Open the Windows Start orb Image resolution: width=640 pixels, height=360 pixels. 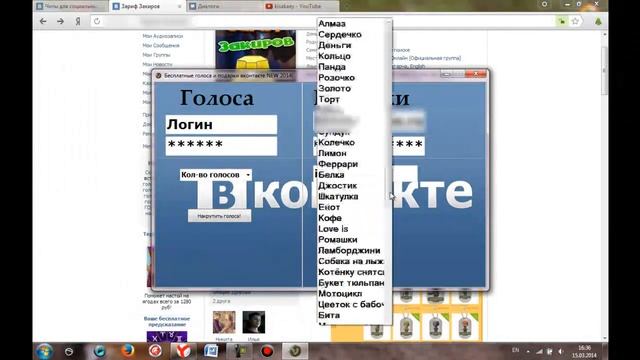[x=44, y=351]
